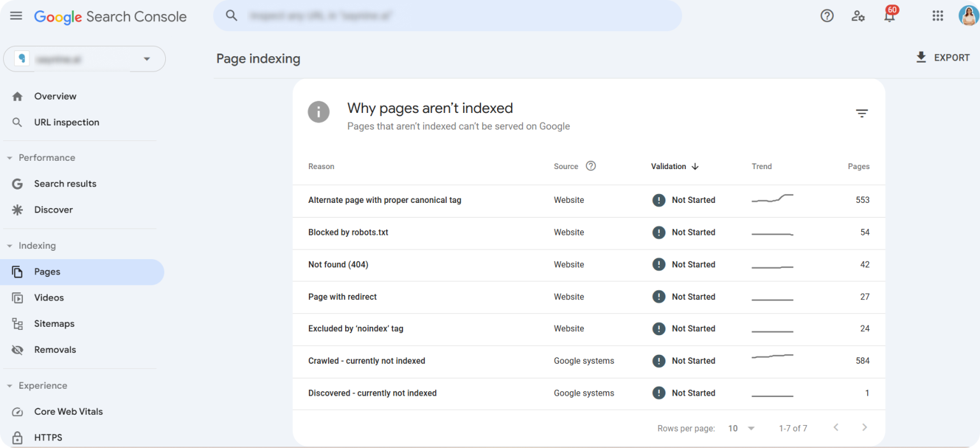Collapse the Performance section
The width and height of the screenshot is (980, 448).
[x=9, y=158]
